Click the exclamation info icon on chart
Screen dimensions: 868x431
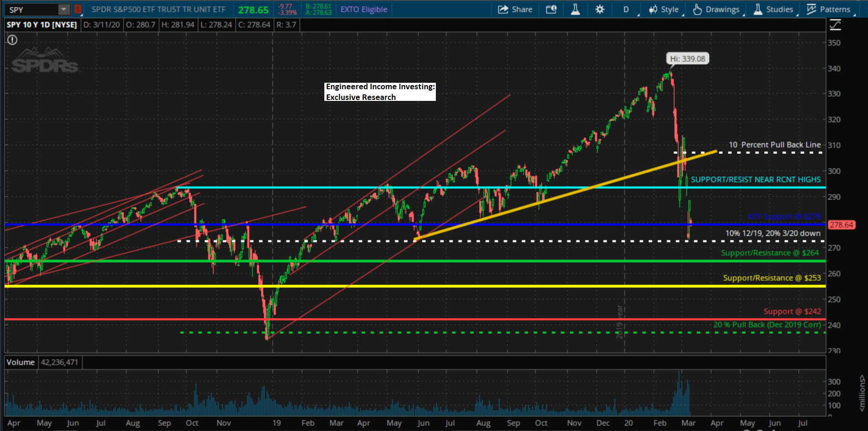click(13, 40)
